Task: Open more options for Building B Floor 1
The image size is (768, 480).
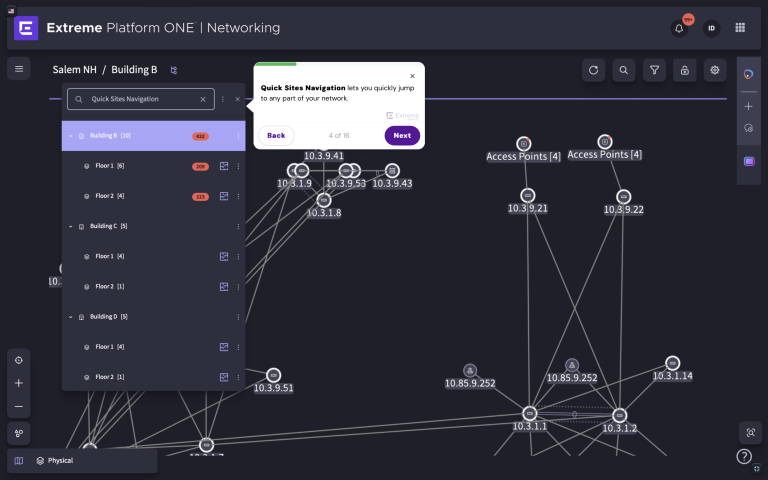Action: tap(239, 166)
